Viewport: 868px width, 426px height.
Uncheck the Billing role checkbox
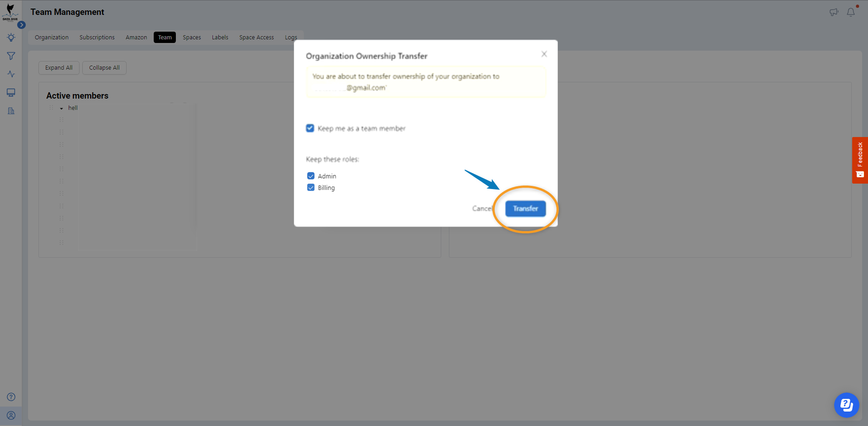(311, 188)
